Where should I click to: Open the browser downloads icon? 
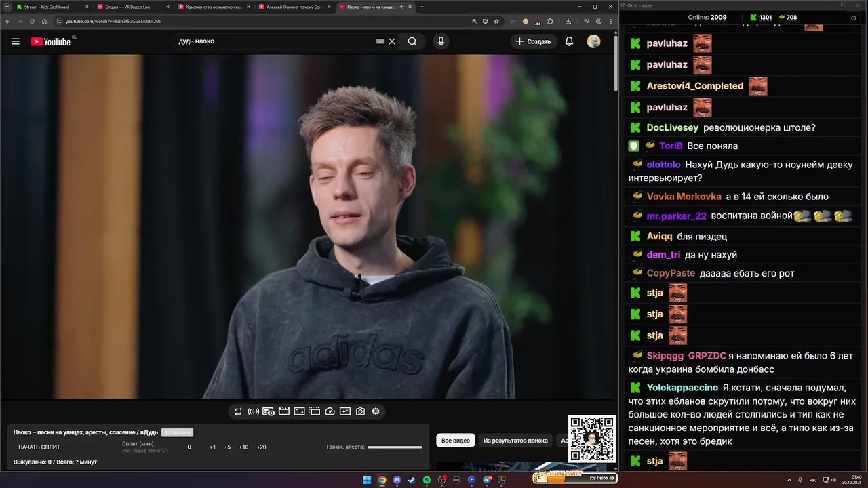tap(568, 21)
